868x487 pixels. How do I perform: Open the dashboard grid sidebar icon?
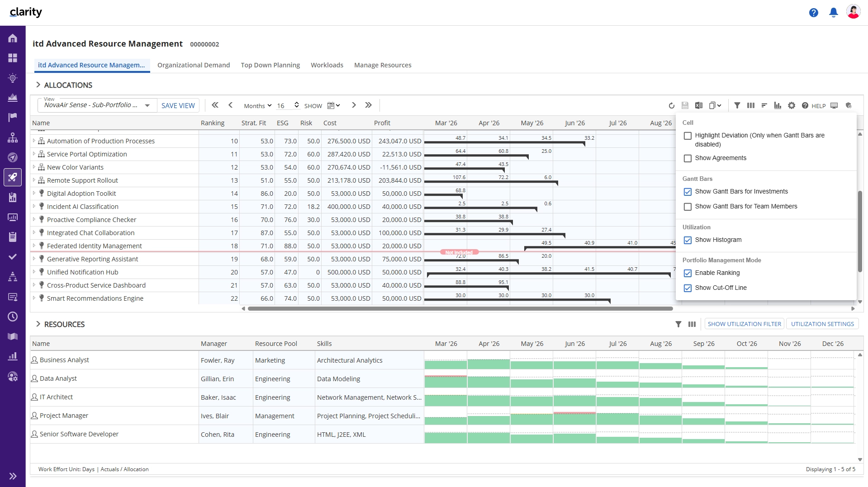(x=13, y=58)
